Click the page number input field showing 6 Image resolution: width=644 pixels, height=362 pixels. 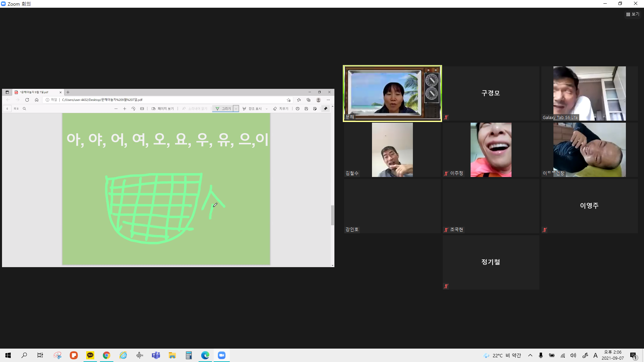click(7, 109)
